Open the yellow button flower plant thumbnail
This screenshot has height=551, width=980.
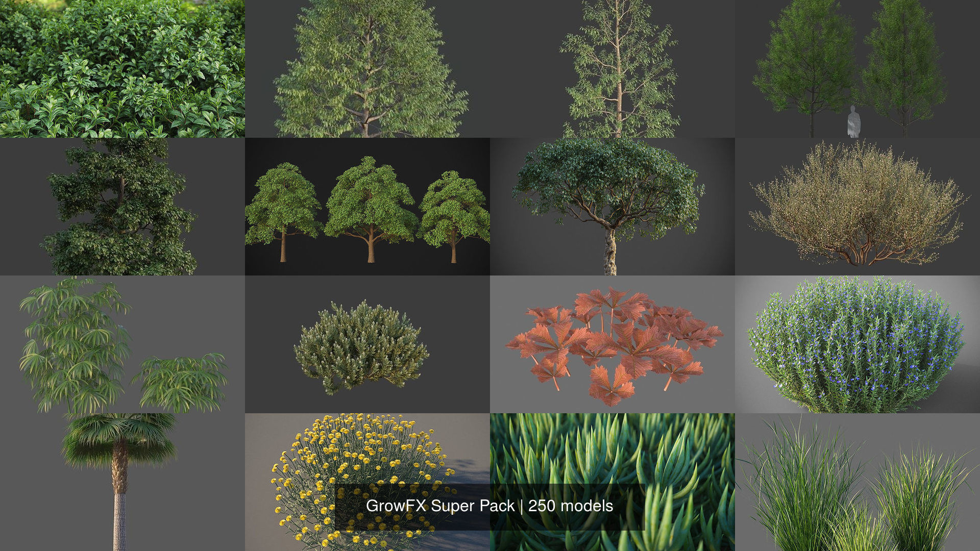tap(367, 482)
